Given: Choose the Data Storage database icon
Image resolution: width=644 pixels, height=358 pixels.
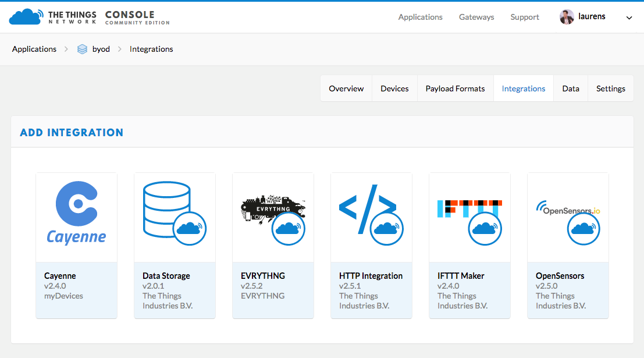Looking at the screenshot, I should click(167, 210).
